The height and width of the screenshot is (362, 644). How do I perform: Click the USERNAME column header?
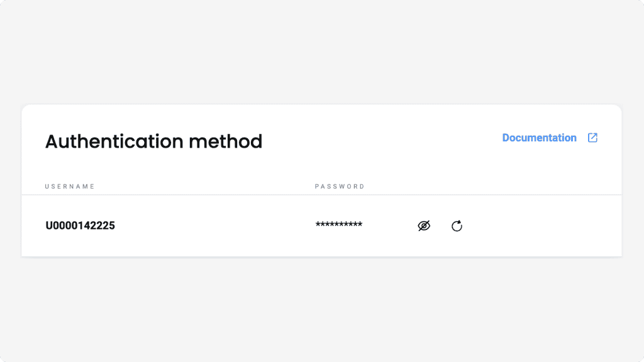(70, 187)
